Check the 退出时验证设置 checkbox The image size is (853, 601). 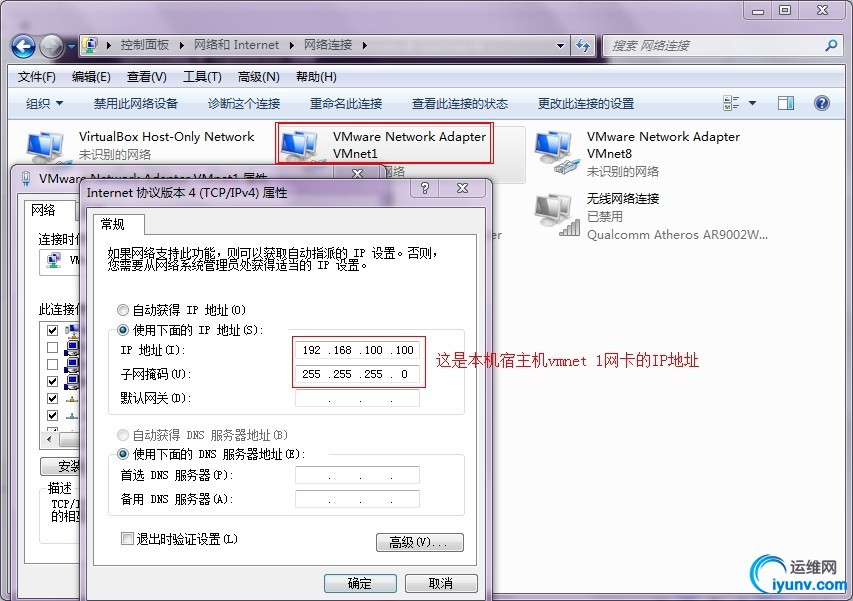pyautogui.click(x=127, y=538)
